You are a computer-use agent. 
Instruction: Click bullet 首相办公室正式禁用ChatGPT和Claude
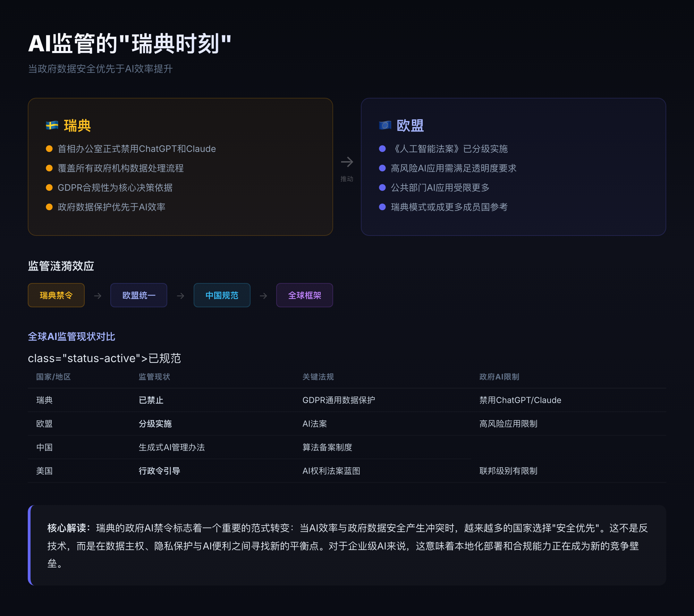[137, 149]
